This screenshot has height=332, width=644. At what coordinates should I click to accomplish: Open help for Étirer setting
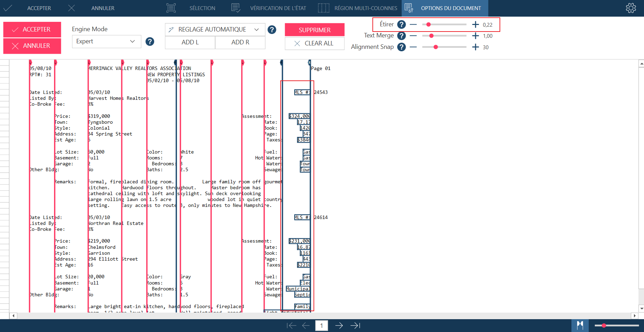click(x=402, y=25)
